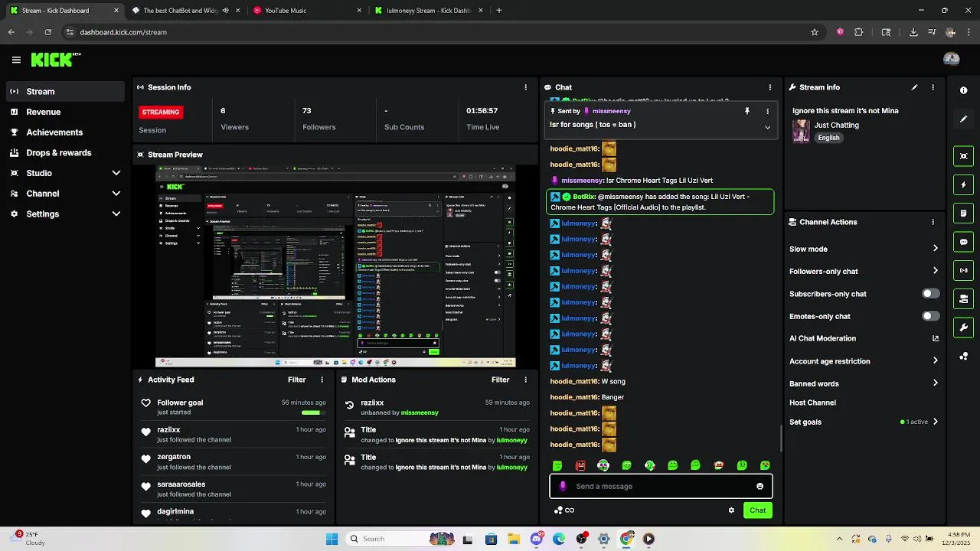Click the chat panel scrollbar

point(780,438)
